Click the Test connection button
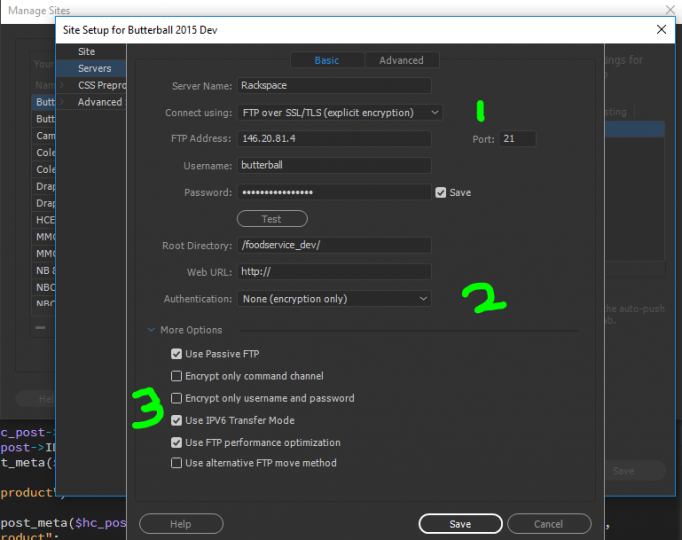 [271, 219]
